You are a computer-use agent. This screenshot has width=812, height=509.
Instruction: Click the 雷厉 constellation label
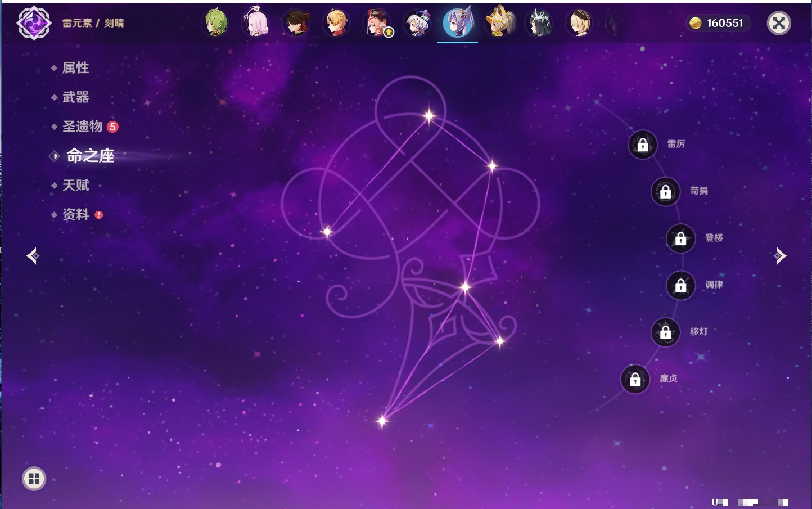point(676,144)
